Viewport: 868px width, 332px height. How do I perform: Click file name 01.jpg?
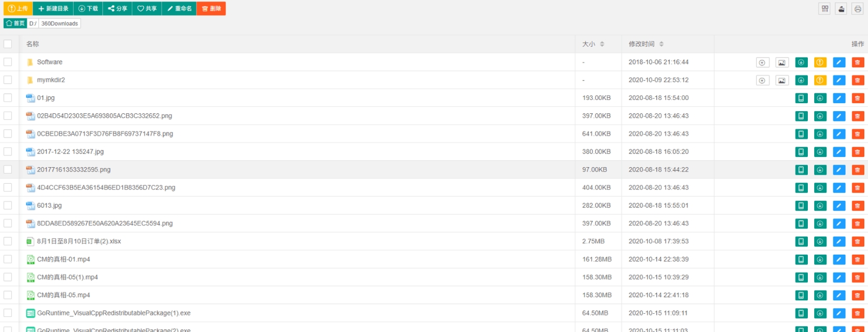coord(46,98)
